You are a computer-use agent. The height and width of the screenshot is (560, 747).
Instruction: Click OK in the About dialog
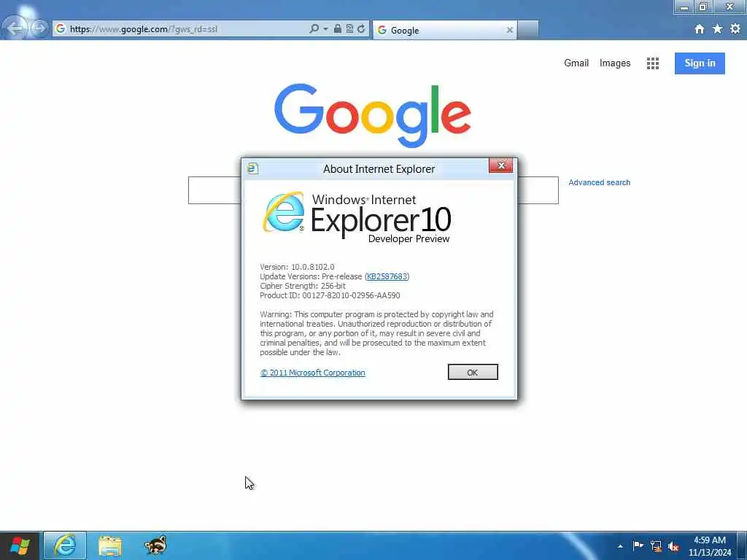click(473, 373)
